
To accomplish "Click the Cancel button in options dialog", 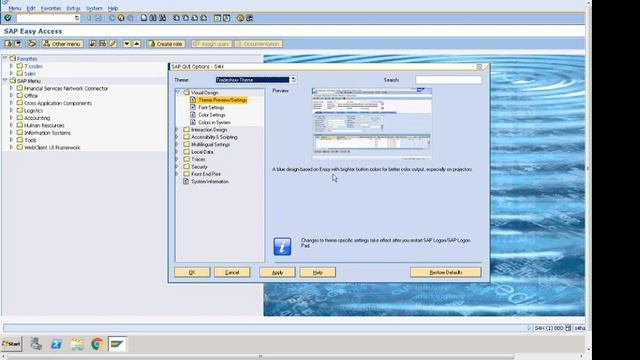I will coord(232,272).
